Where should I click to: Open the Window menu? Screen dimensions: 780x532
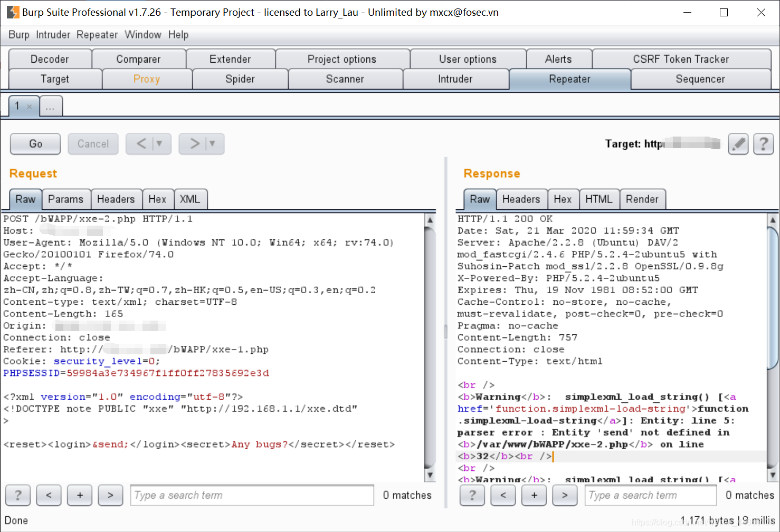click(x=143, y=35)
